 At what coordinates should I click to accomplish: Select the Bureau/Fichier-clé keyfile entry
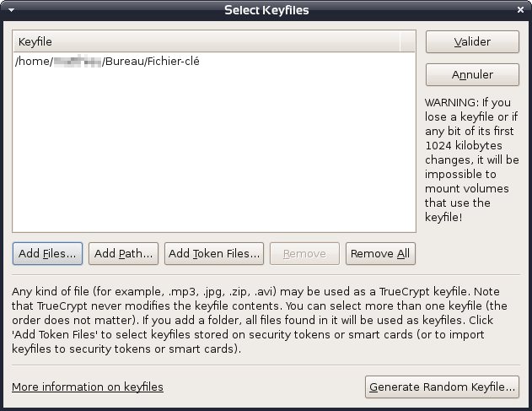click(x=107, y=62)
